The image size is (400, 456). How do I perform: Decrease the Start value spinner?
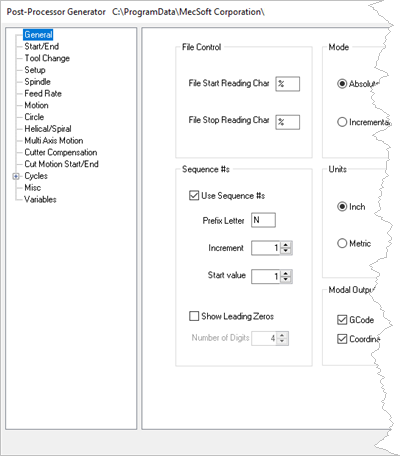point(286,279)
